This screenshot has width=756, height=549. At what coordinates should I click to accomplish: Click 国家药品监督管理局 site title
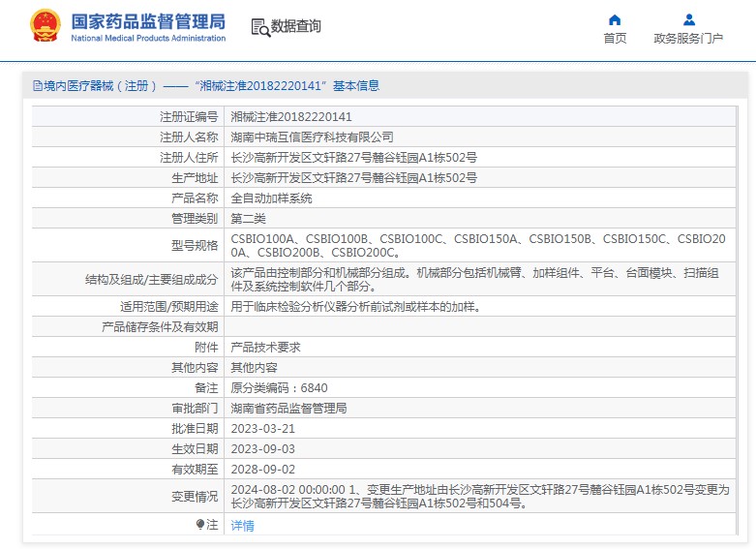click(x=148, y=21)
